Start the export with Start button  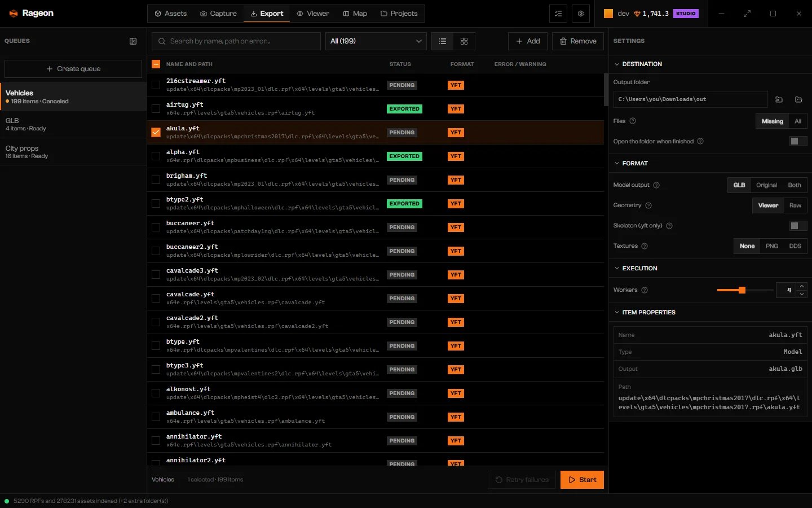tap(582, 480)
